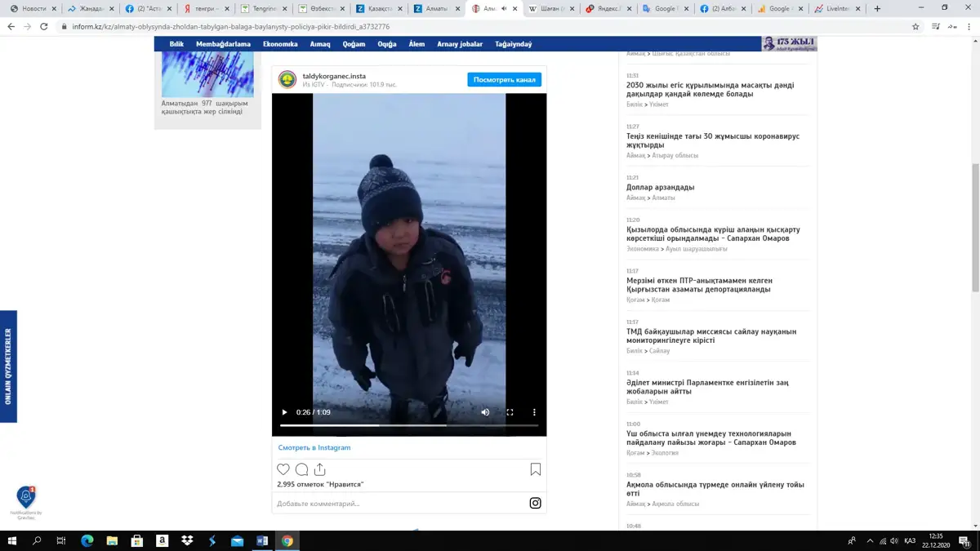Mute the video volume speaker icon

click(x=485, y=412)
